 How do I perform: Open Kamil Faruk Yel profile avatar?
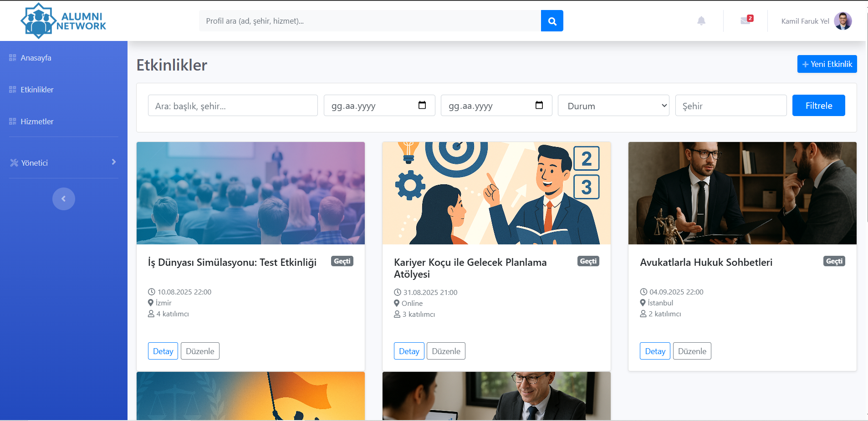[842, 21]
